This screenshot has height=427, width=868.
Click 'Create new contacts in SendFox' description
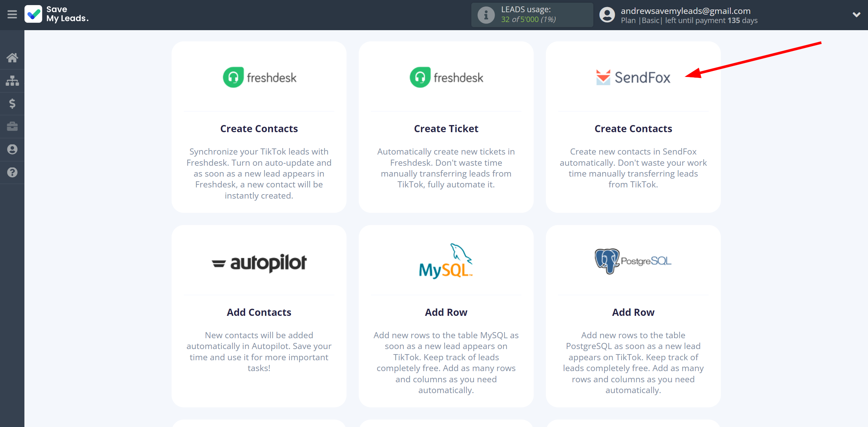(x=633, y=168)
